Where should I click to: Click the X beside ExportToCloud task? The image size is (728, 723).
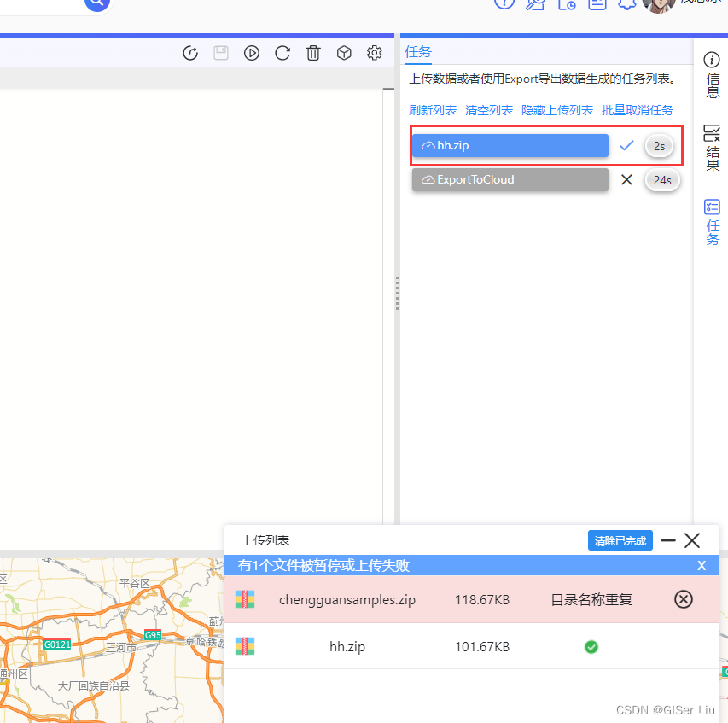626,180
